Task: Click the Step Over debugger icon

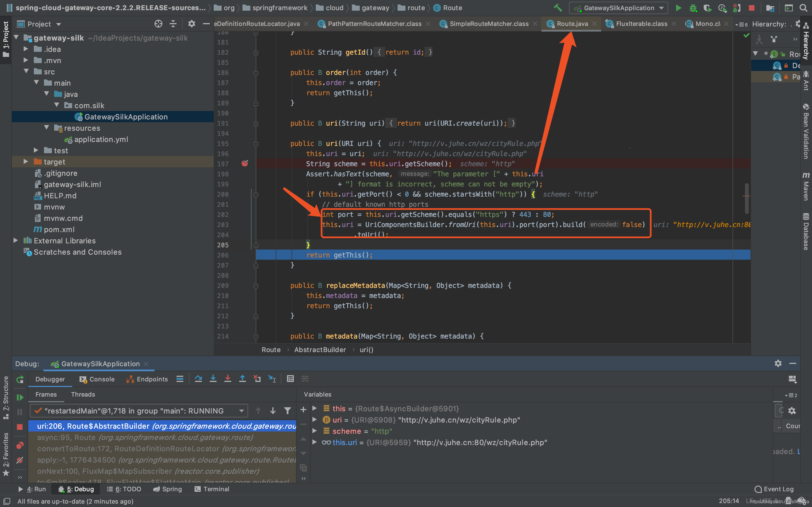Action: point(198,379)
